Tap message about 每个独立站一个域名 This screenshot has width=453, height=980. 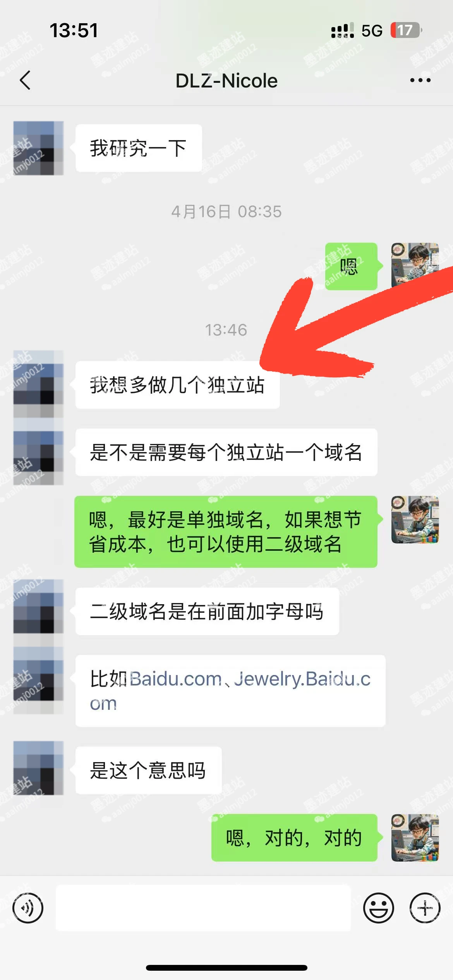pyautogui.click(x=226, y=452)
